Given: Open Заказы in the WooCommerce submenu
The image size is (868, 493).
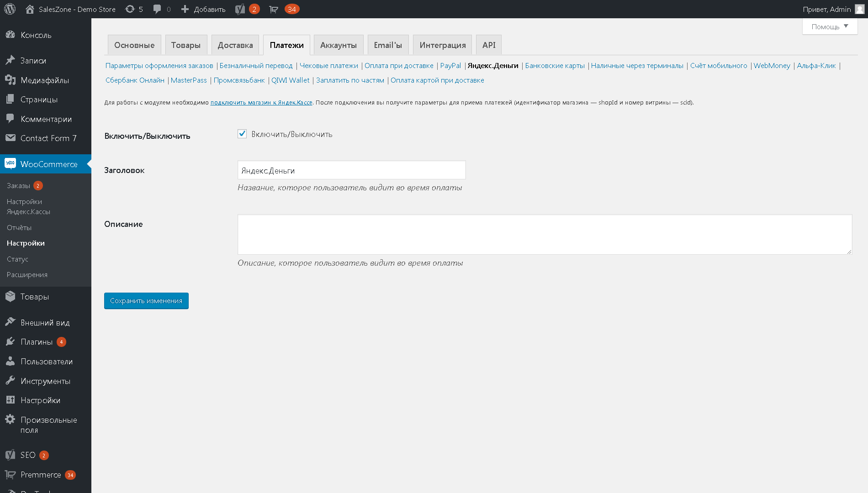Looking at the screenshot, I should click(18, 186).
